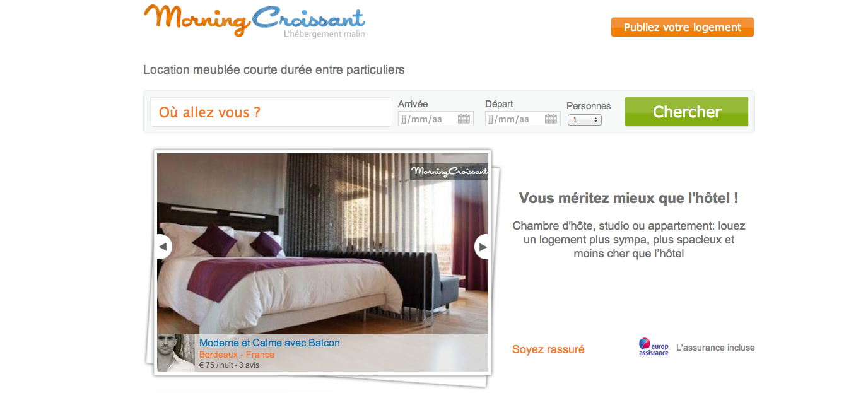Follow the "Soyez rassuré" link
This screenshot has width=868, height=393.
tap(548, 349)
